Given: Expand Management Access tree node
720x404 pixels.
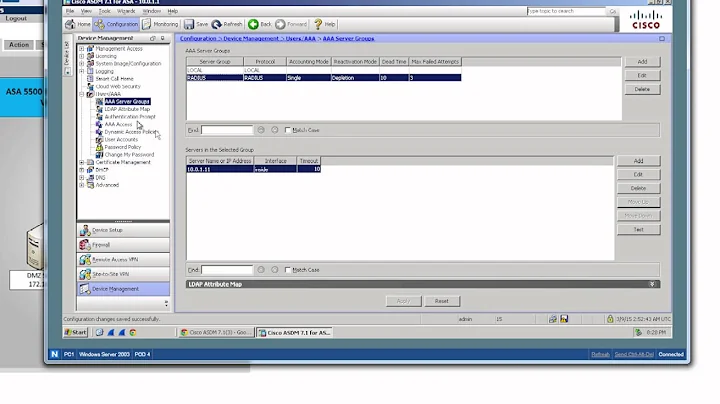Looking at the screenshot, I should pyautogui.click(x=81, y=48).
